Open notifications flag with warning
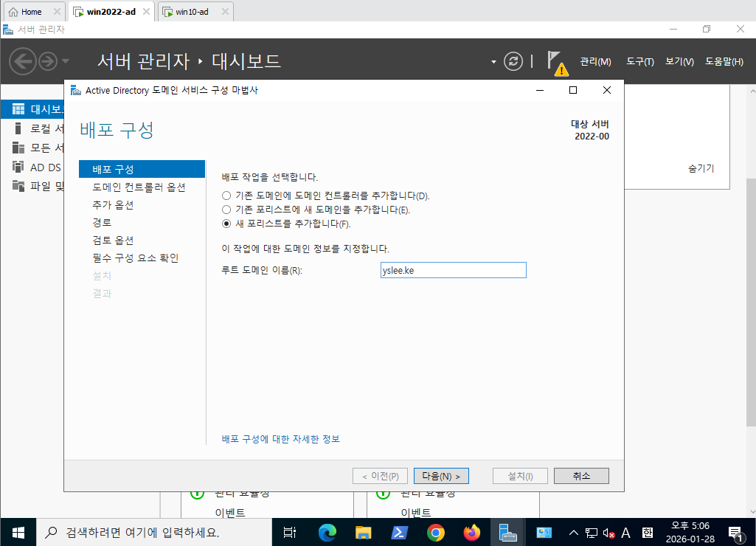Viewport: 756px width, 546px height. [558, 63]
